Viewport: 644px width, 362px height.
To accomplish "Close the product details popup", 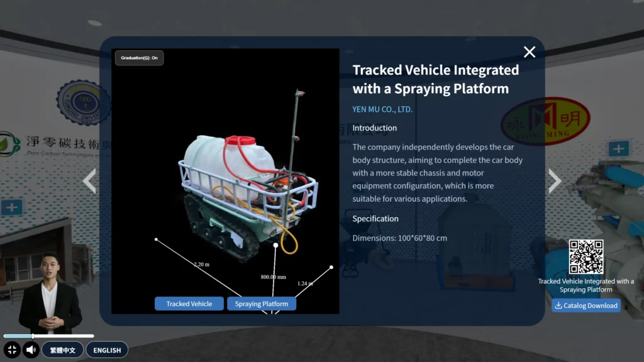I will point(530,52).
